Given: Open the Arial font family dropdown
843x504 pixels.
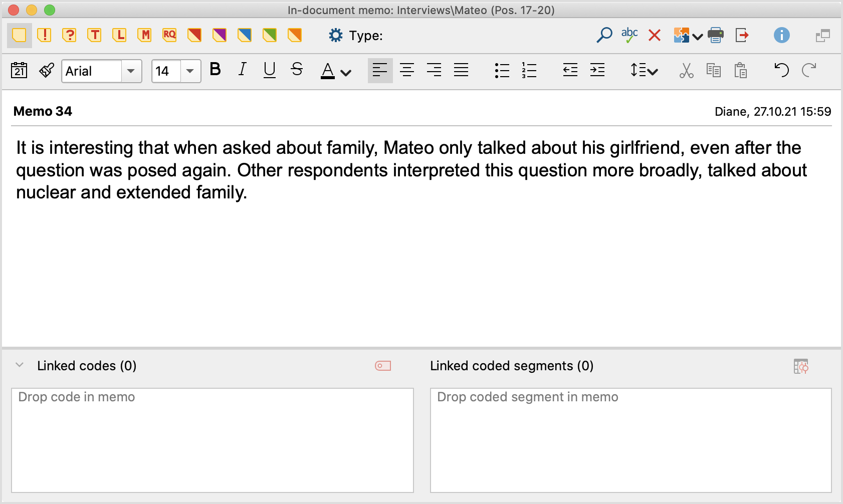Looking at the screenshot, I should (131, 71).
